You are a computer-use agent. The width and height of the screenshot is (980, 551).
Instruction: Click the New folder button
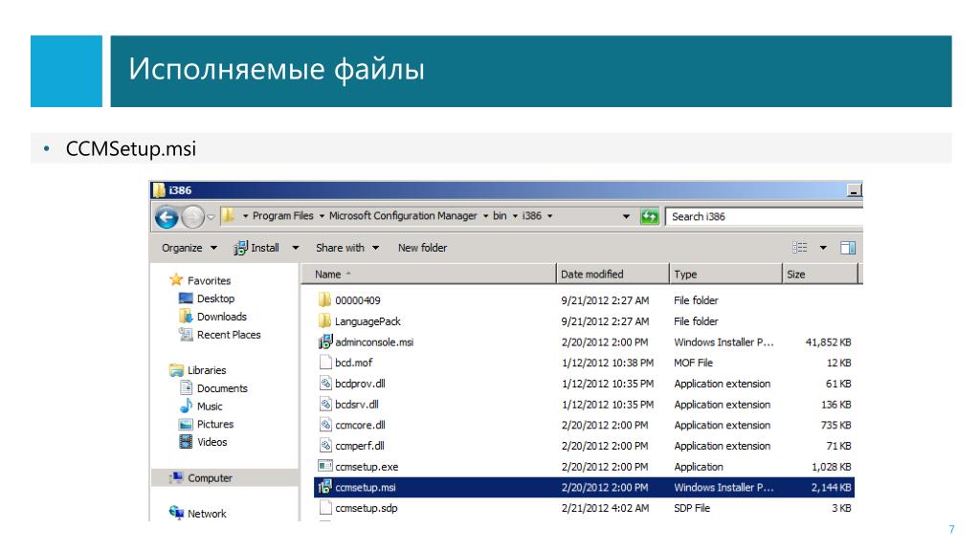(x=422, y=249)
